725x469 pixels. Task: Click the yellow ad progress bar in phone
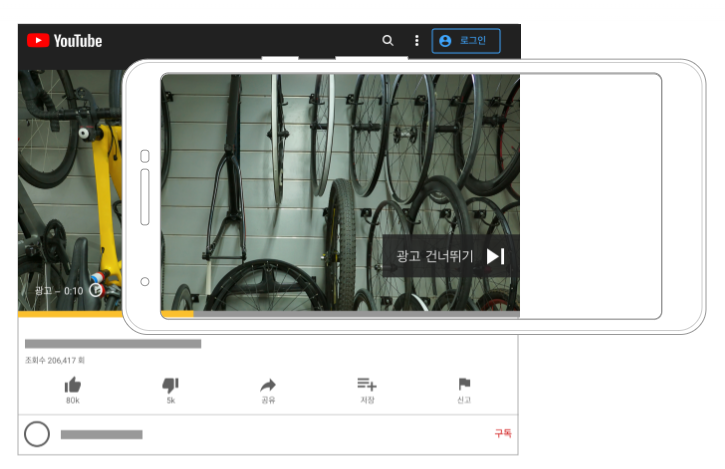pyautogui.click(x=177, y=314)
